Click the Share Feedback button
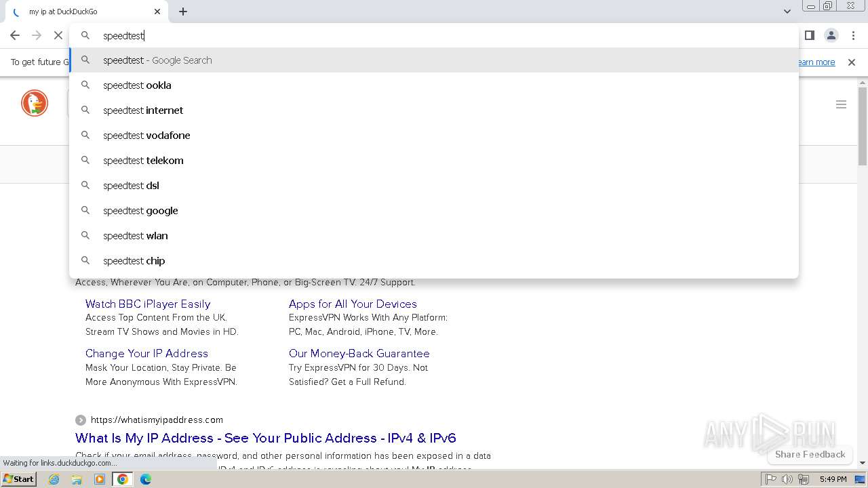 [810, 454]
